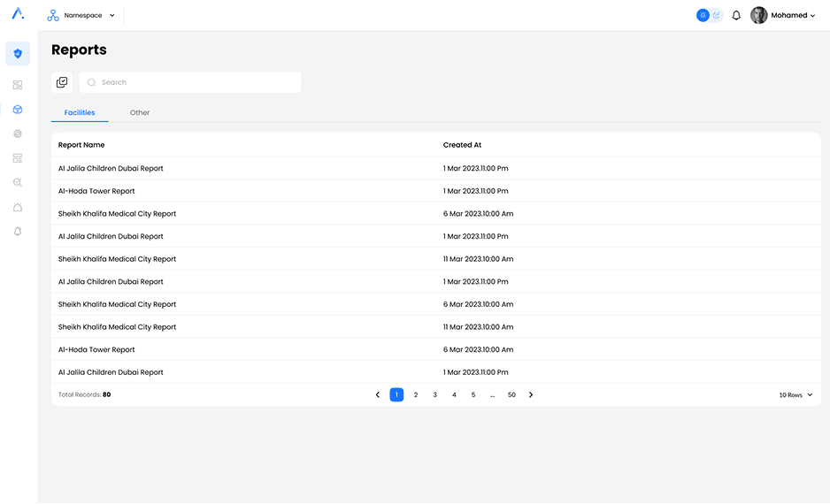Viewport: 830px width, 504px height.
Task: Go to next page using right arrow
Action: [x=531, y=395]
